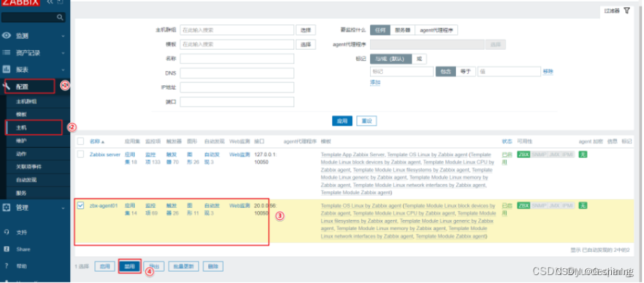Viewport: 644px width, 283px height.
Task: Click 移除 link beside tag value
Action: click(x=548, y=72)
